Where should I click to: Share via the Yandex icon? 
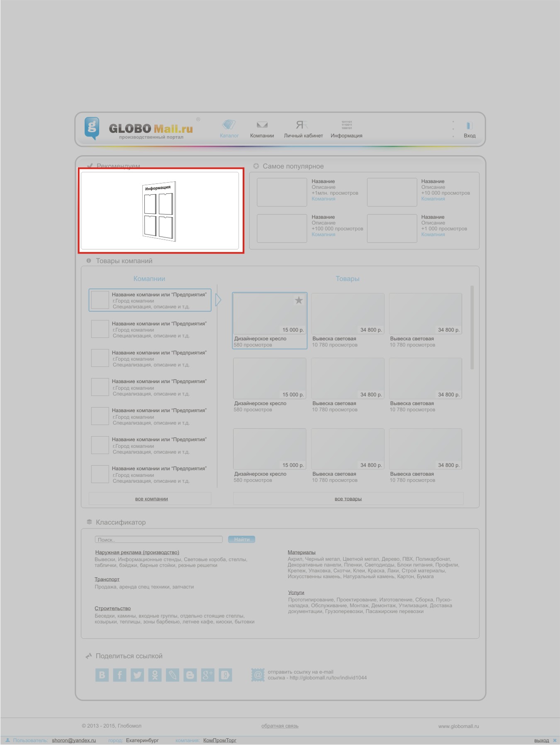225,675
